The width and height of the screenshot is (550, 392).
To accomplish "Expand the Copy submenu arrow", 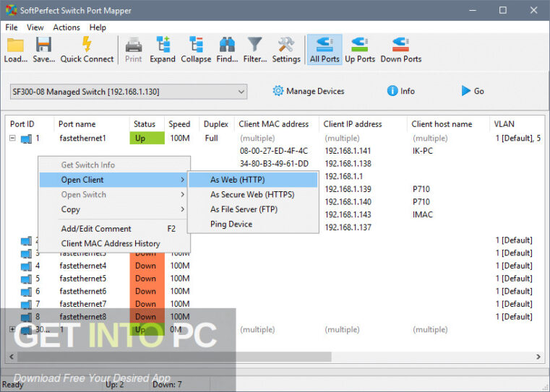I will click(182, 209).
